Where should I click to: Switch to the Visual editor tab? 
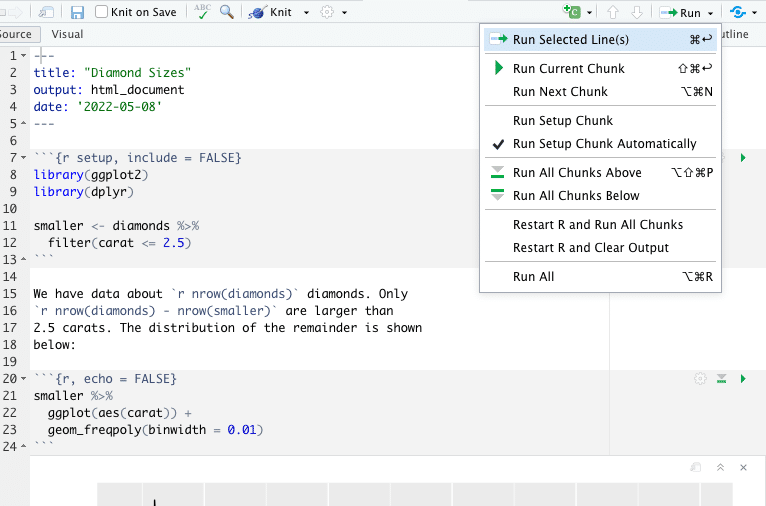pyautogui.click(x=67, y=34)
